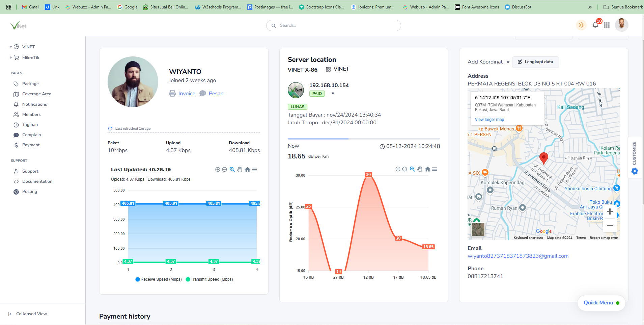Open Package page in sidebar
The image size is (644, 325).
coord(30,84)
